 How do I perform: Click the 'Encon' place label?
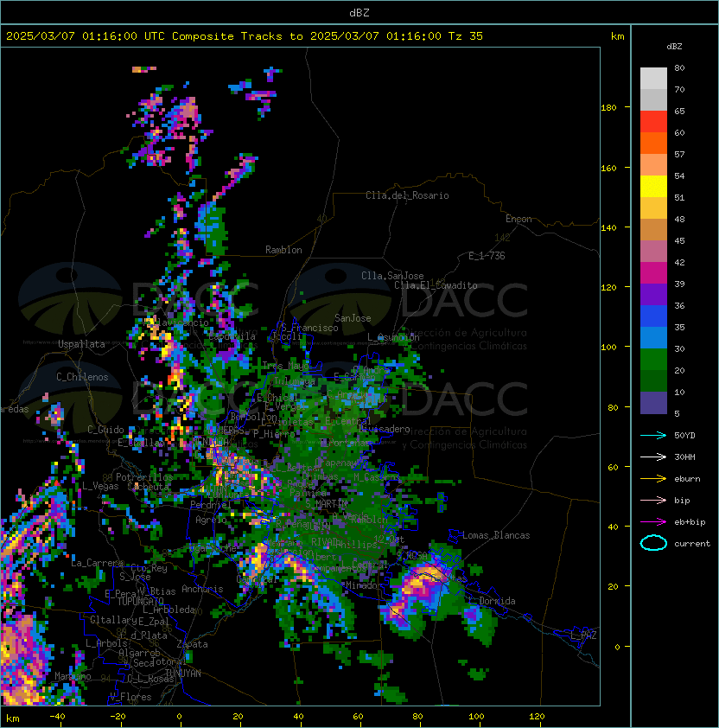point(519,219)
